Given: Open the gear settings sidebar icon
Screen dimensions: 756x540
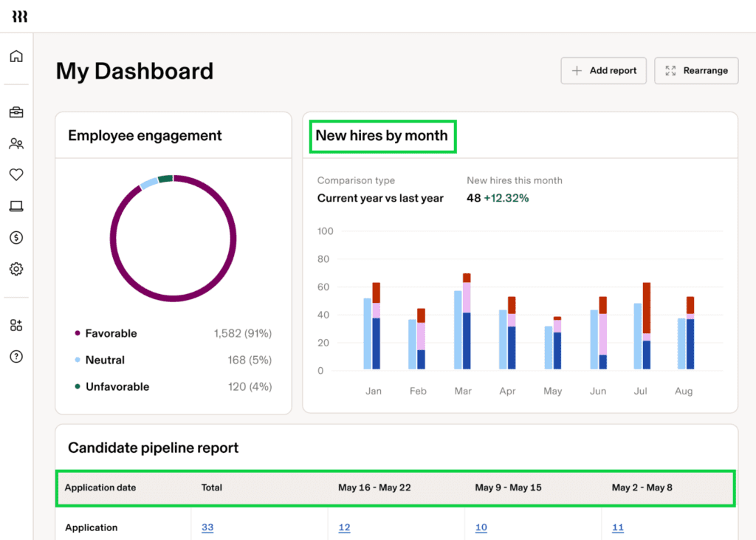Looking at the screenshot, I should 16,269.
